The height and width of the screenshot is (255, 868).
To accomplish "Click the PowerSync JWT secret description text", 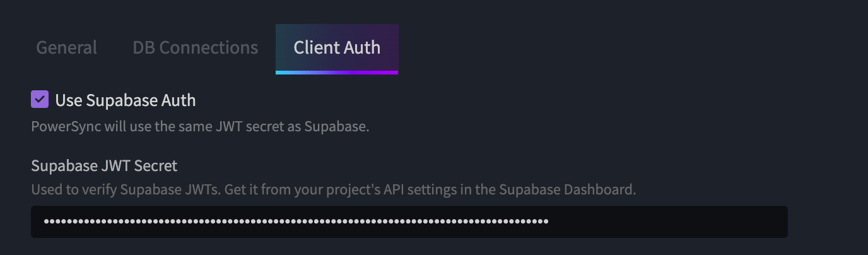I will point(200,126).
